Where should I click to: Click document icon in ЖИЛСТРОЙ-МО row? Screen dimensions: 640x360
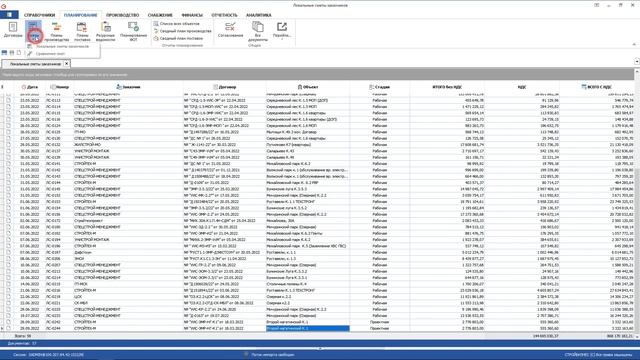pyautogui.click(x=9, y=144)
